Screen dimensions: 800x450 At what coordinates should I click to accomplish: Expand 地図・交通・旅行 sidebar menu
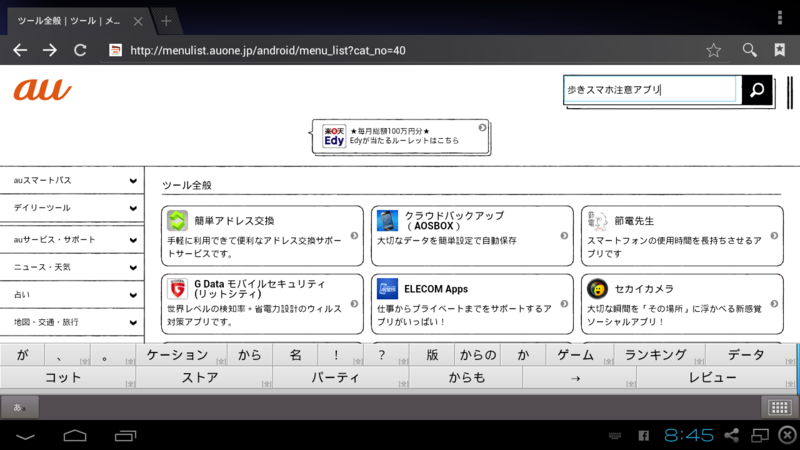(72, 322)
